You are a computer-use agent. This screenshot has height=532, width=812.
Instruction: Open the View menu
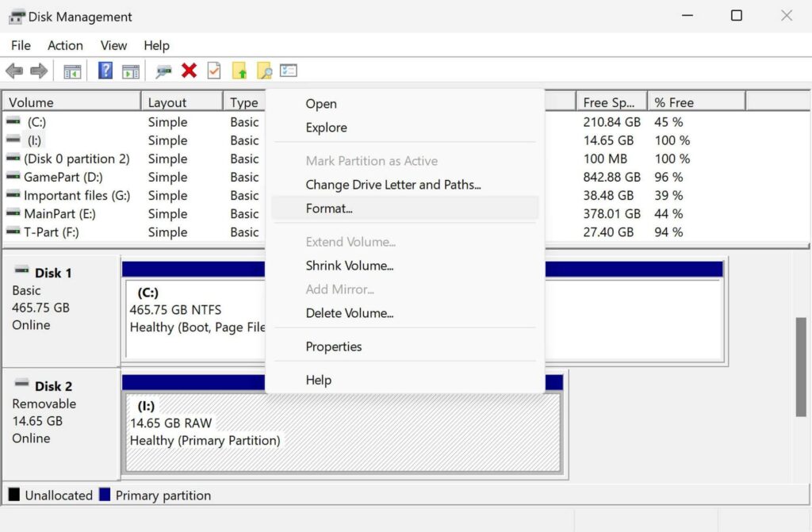click(x=113, y=45)
